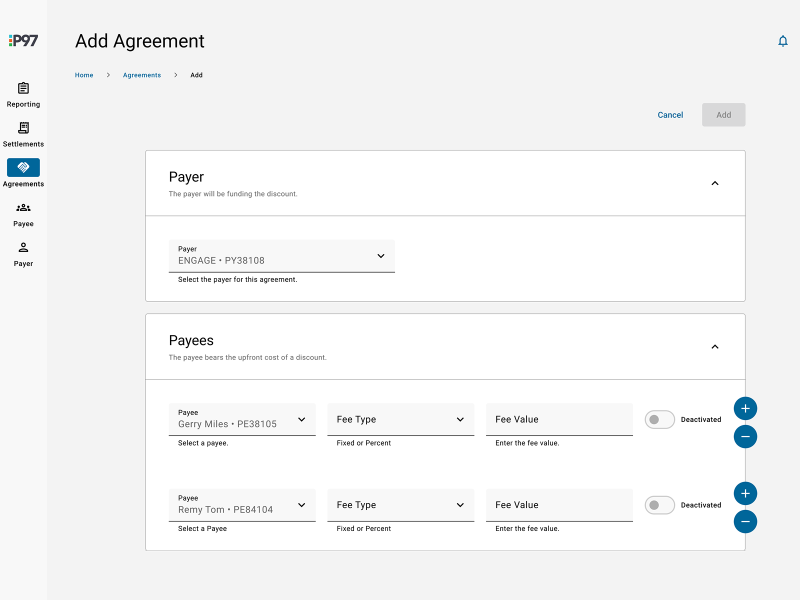Click the Cancel button
The height and width of the screenshot is (600, 800).
(670, 114)
